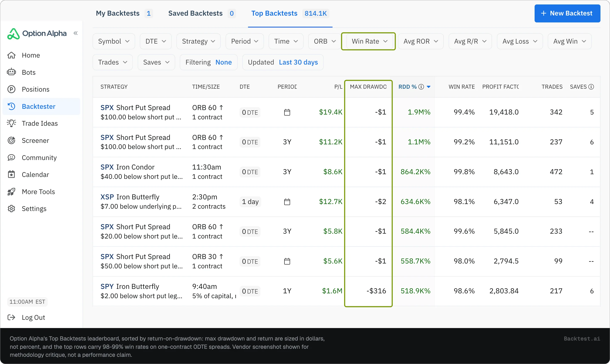The height and width of the screenshot is (364, 610).
Task: Open the ORB filter dropdown
Action: pyautogui.click(x=325, y=41)
